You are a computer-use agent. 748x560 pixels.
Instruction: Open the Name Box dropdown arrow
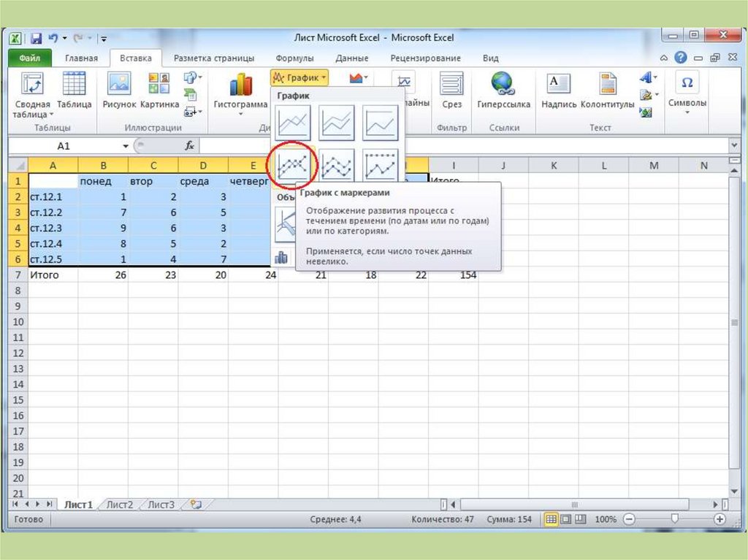126,146
